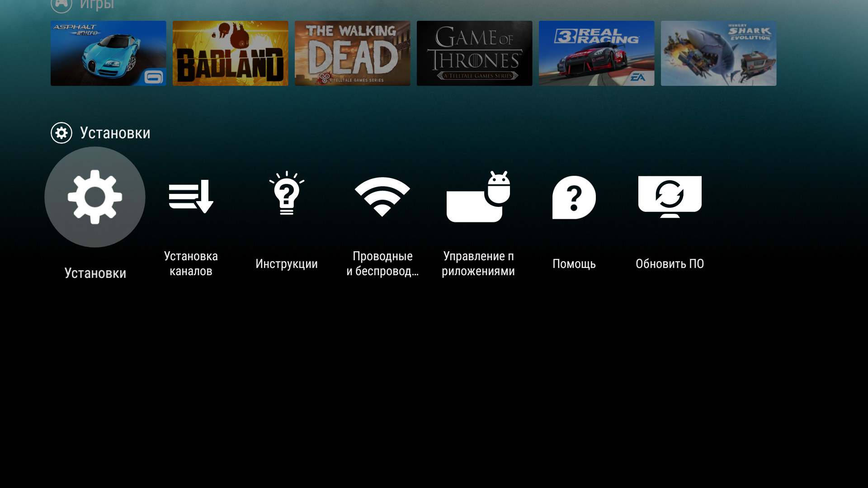Select Проводные и беспроводные network settings icon

click(x=383, y=197)
